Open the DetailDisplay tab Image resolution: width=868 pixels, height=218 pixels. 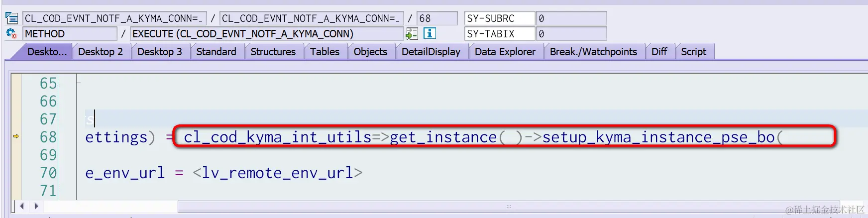click(x=431, y=52)
